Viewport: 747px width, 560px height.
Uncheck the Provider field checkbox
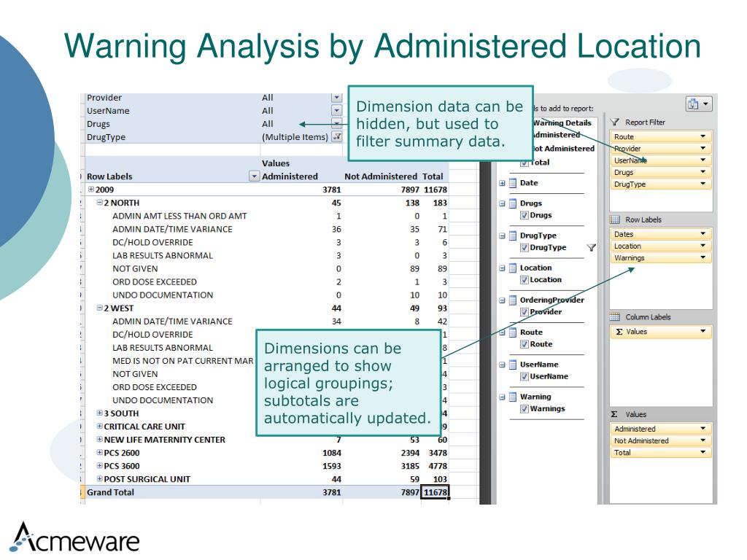525,312
